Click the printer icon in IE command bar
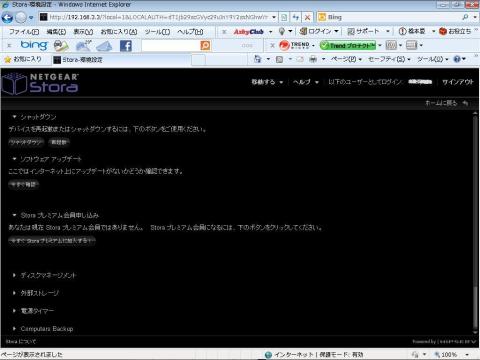 313,59
